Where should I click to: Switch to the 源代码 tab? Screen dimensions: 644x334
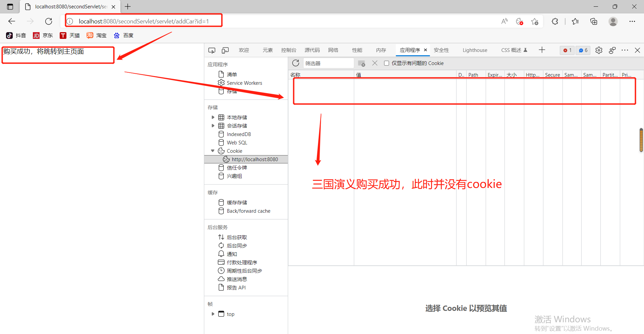pyautogui.click(x=312, y=50)
